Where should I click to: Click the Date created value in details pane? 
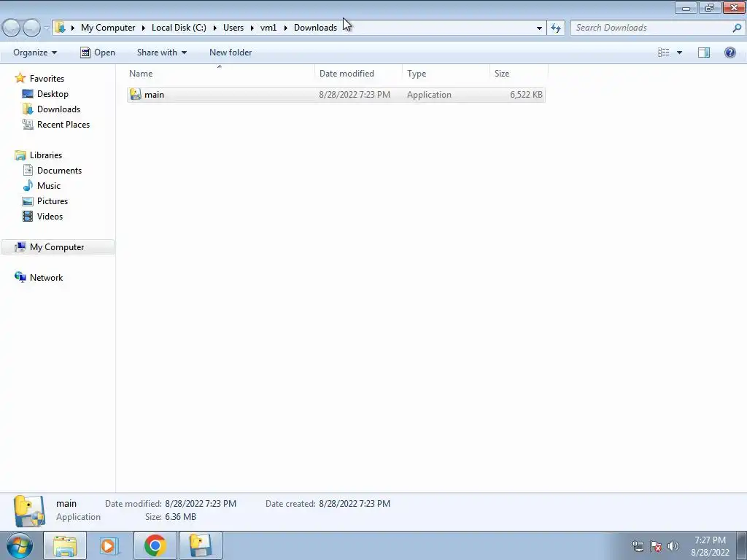[x=355, y=503]
